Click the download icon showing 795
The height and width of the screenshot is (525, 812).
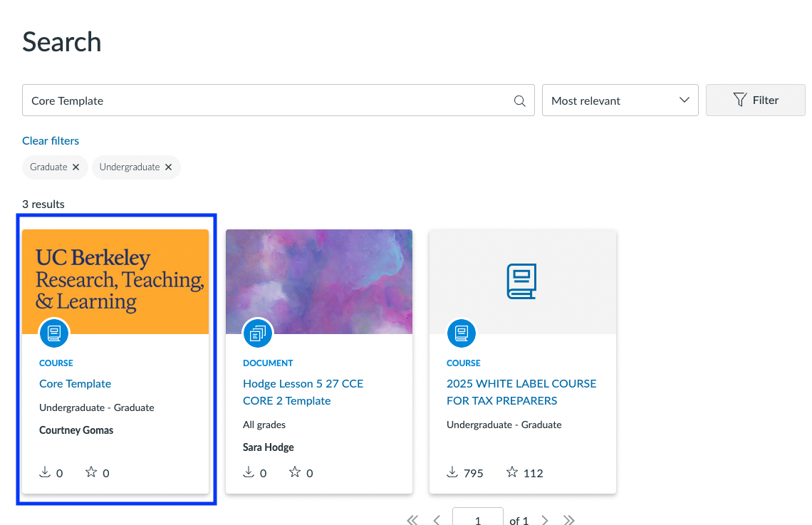(x=452, y=472)
